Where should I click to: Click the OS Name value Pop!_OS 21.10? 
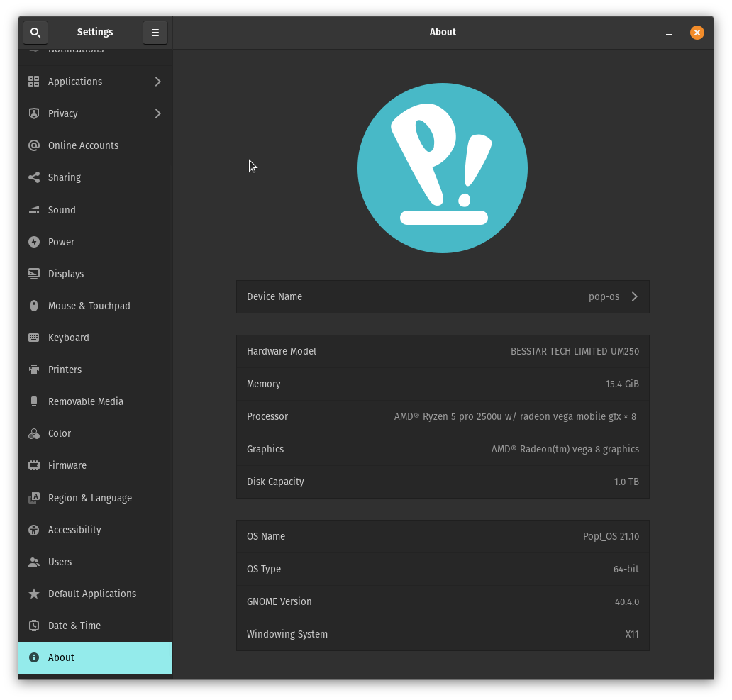[x=611, y=537]
